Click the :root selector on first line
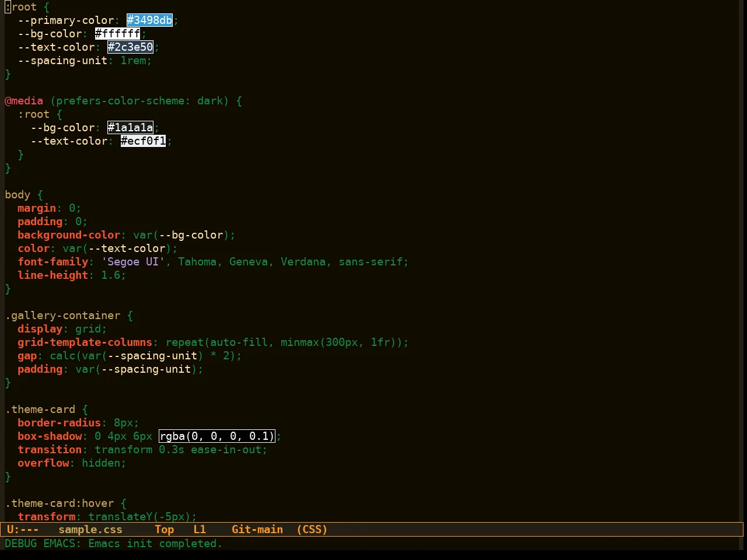747x560 pixels. tap(21, 7)
